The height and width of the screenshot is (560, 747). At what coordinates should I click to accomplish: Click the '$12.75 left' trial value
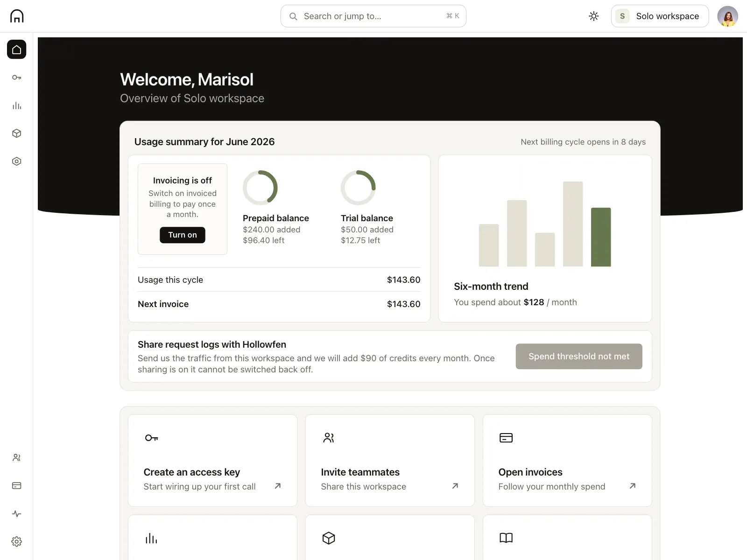coord(360,240)
